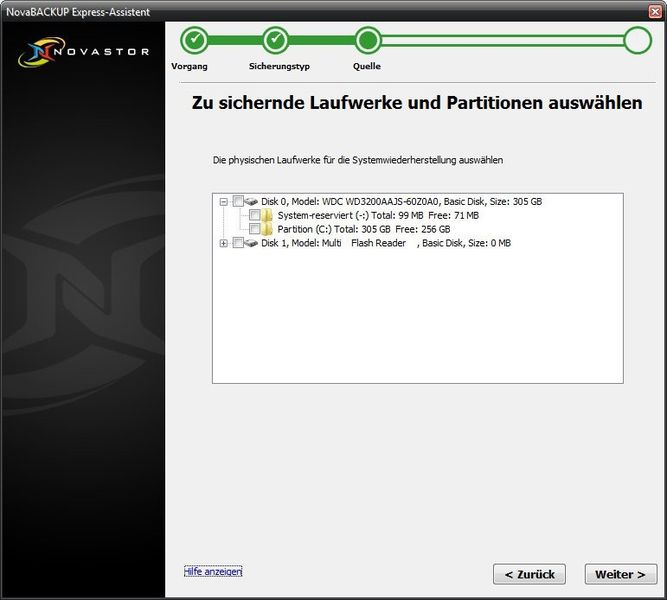Go back with the Zurück button
This screenshot has height=600, width=667.
click(x=529, y=574)
